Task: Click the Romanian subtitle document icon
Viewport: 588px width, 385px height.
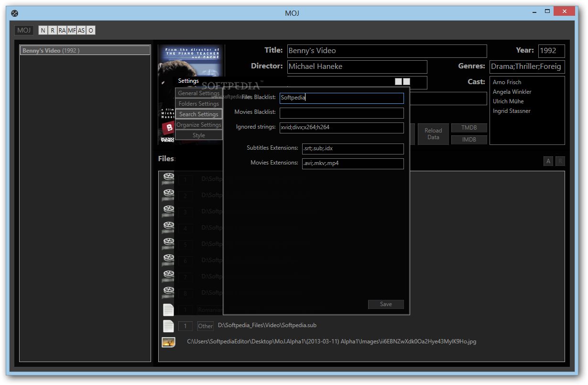Action: point(168,309)
